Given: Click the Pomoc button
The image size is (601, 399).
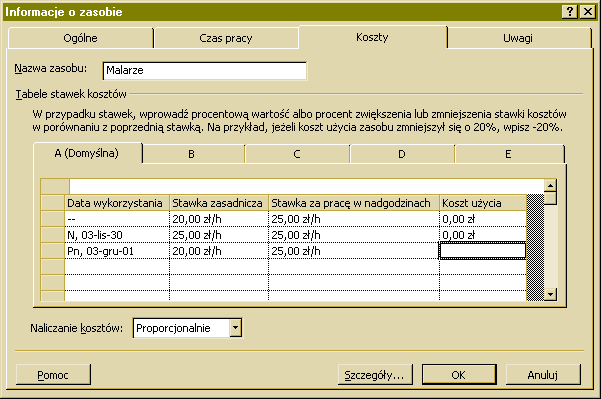Looking at the screenshot, I should point(53,374).
